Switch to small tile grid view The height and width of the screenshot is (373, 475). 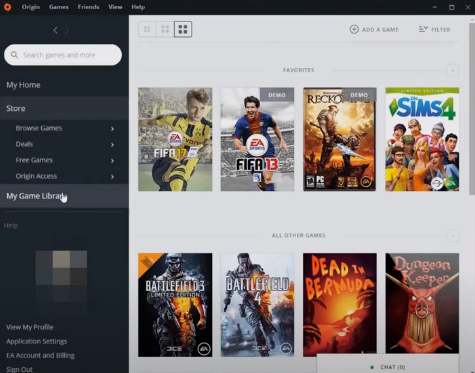147,29
